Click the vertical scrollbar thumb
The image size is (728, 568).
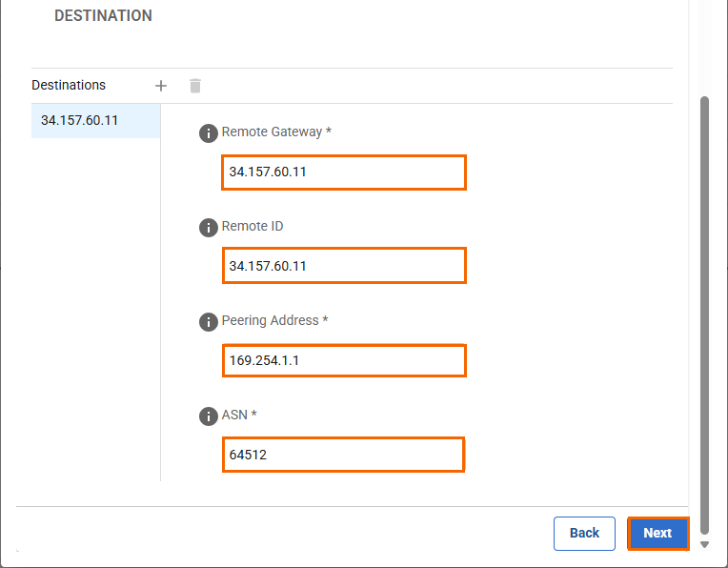(x=705, y=314)
